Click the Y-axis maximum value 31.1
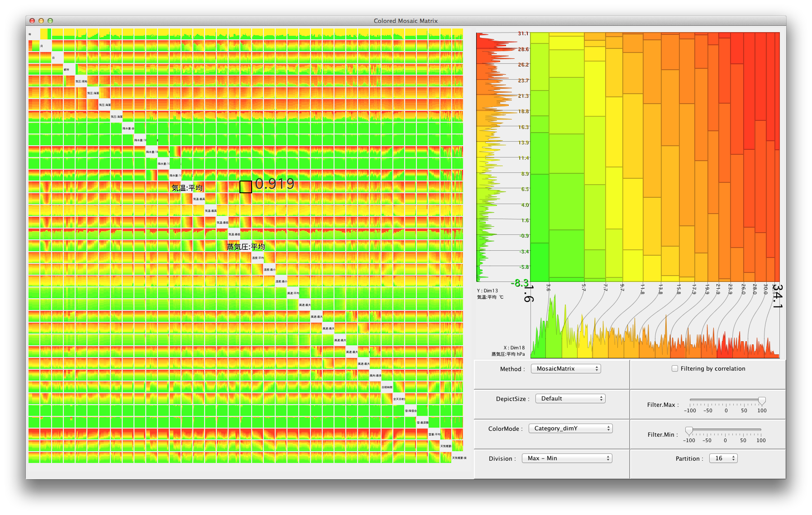The image size is (812, 515). click(x=523, y=33)
